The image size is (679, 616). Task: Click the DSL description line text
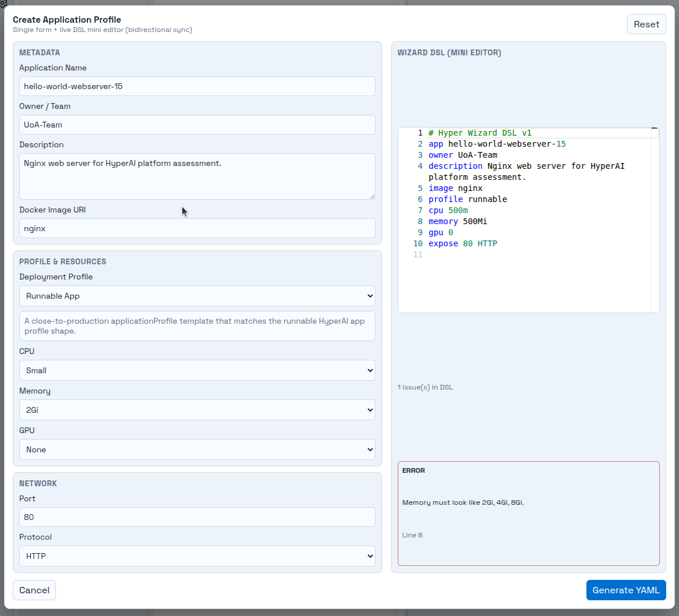coord(526,171)
